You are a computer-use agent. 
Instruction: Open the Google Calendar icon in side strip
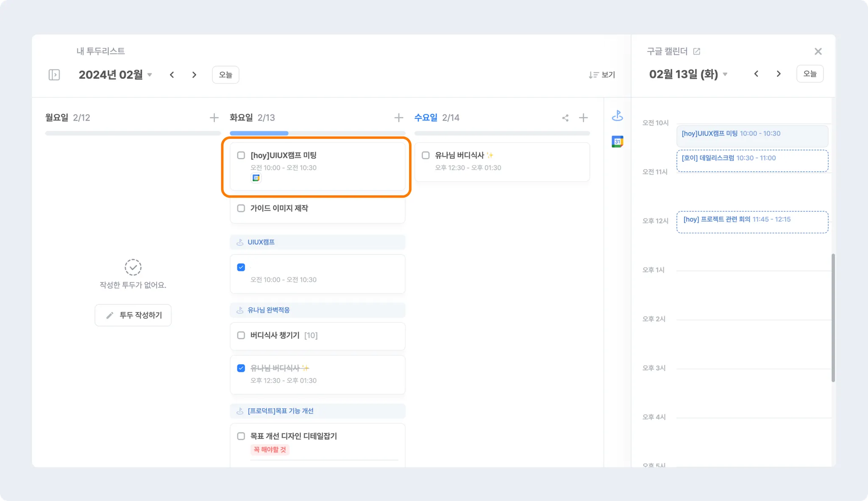coord(617,141)
